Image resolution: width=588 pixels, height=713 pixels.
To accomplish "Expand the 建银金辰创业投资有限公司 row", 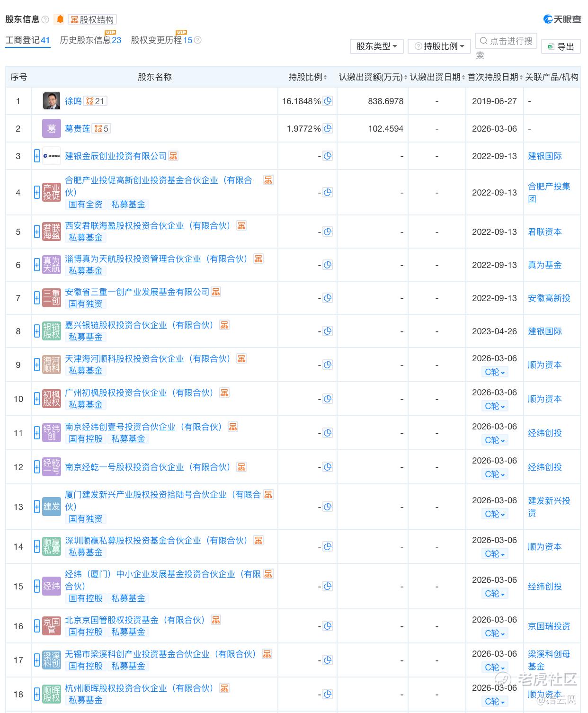I will click(x=37, y=156).
